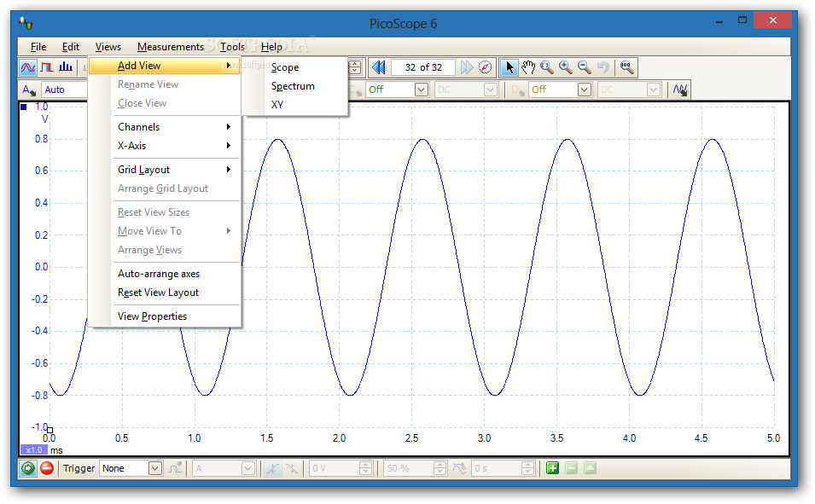Screen dimensions: 815x504
Task: Switch to Persistence Mode icon
Action: (47, 67)
